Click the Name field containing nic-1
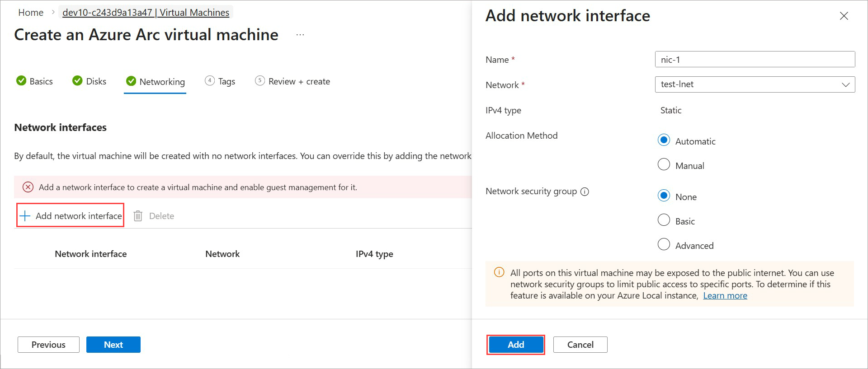Screen dimensions: 868x369 [755, 60]
